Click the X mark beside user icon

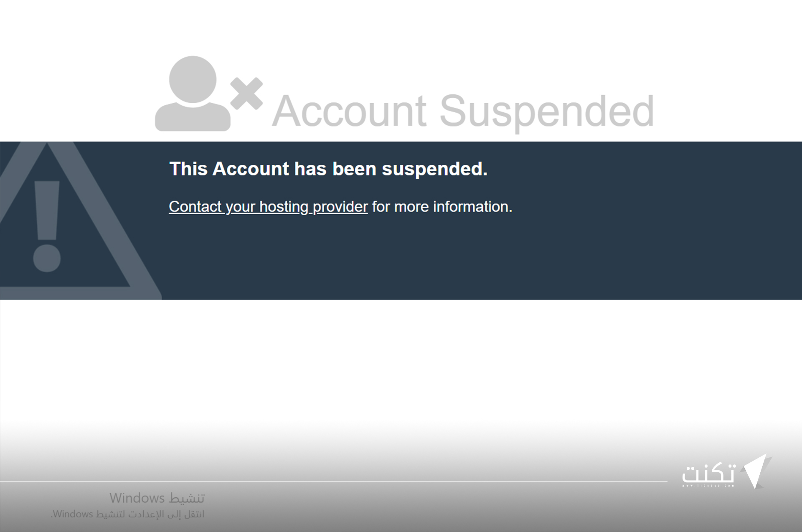coord(247,94)
